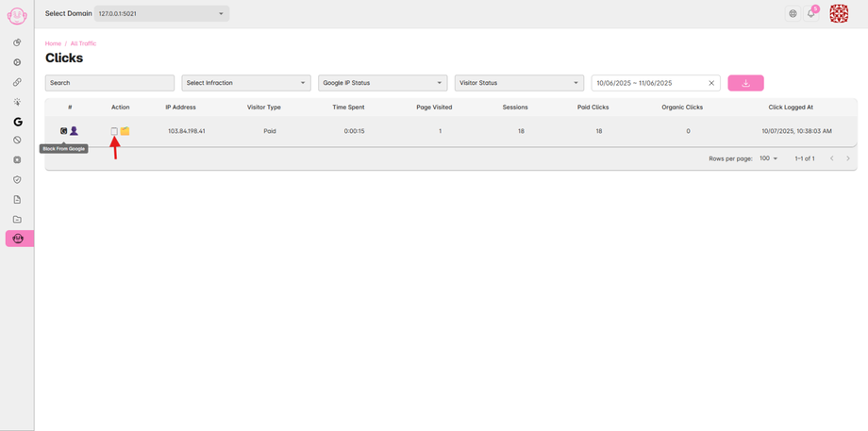The height and width of the screenshot is (431, 868).
Task: Click the IP Address column header
Action: (x=180, y=108)
